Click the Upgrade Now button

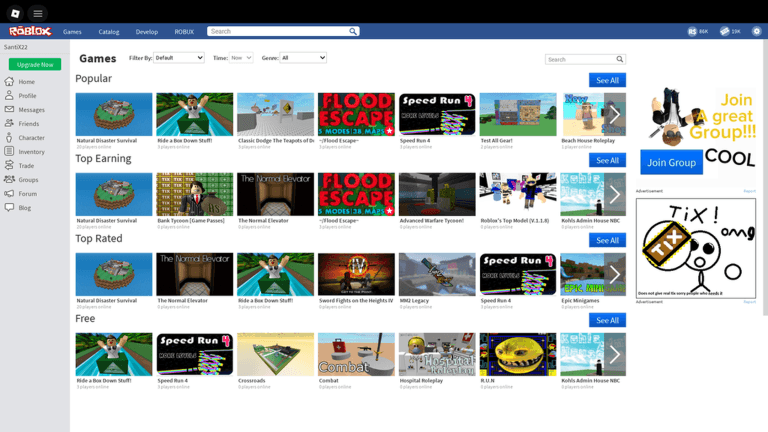[35, 64]
